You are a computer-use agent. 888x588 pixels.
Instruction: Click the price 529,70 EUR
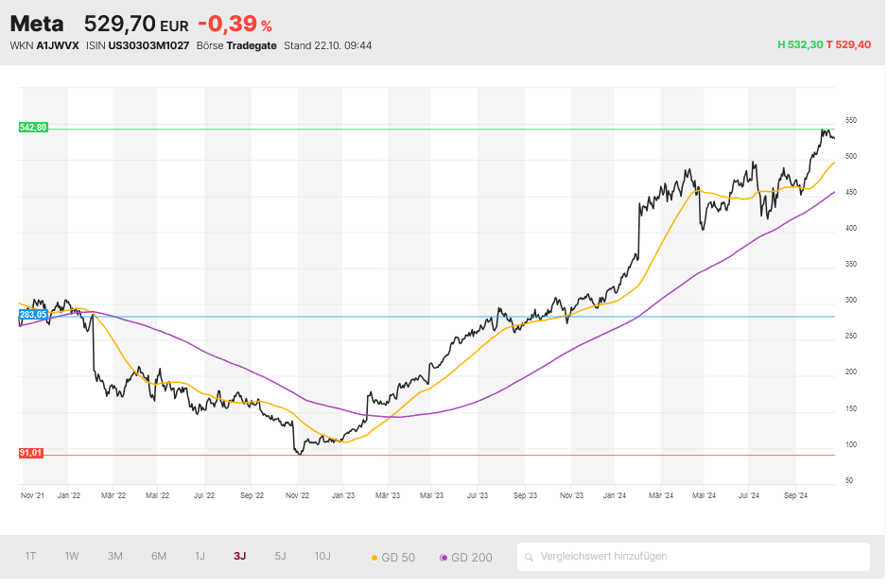(136, 24)
